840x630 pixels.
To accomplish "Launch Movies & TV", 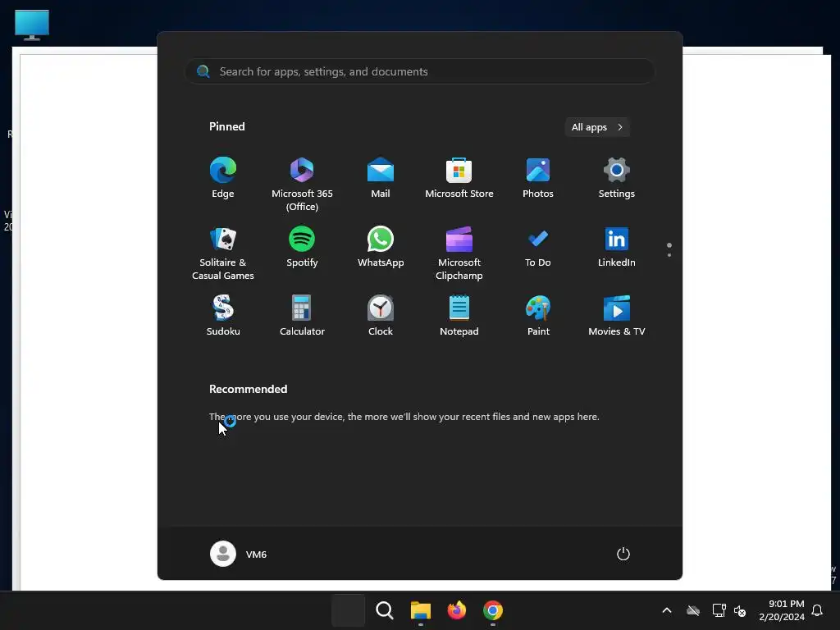I will 617,316.
